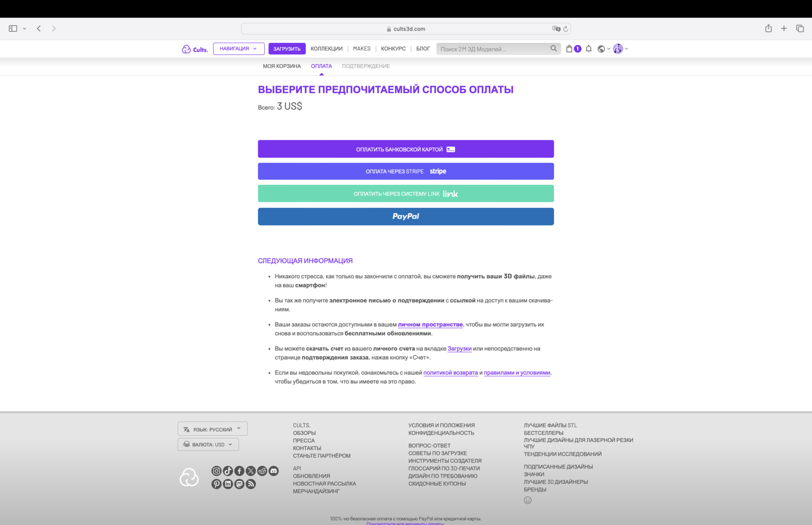Click the search magnifier icon

553,49
